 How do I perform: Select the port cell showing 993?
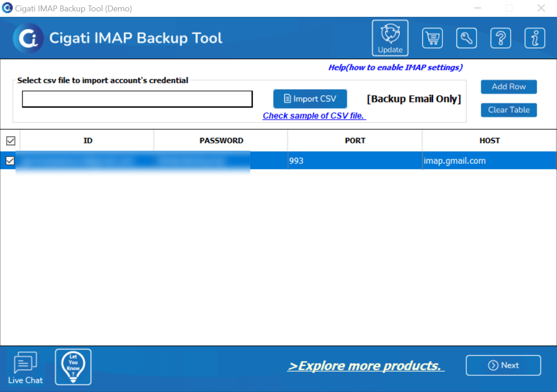click(x=355, y=161)
